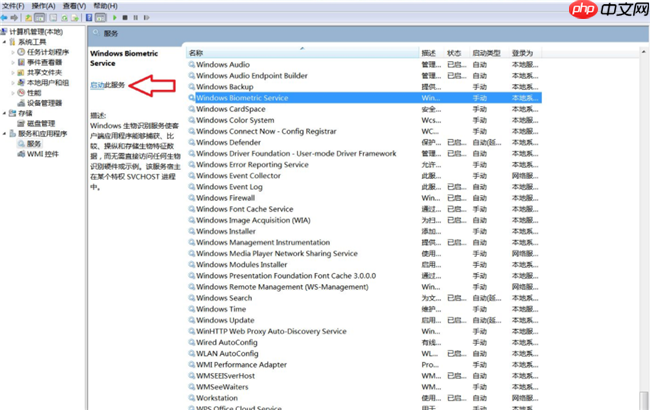Click the 计算机管理(本地) root icon
650x410 pixels.
[4, 32]
